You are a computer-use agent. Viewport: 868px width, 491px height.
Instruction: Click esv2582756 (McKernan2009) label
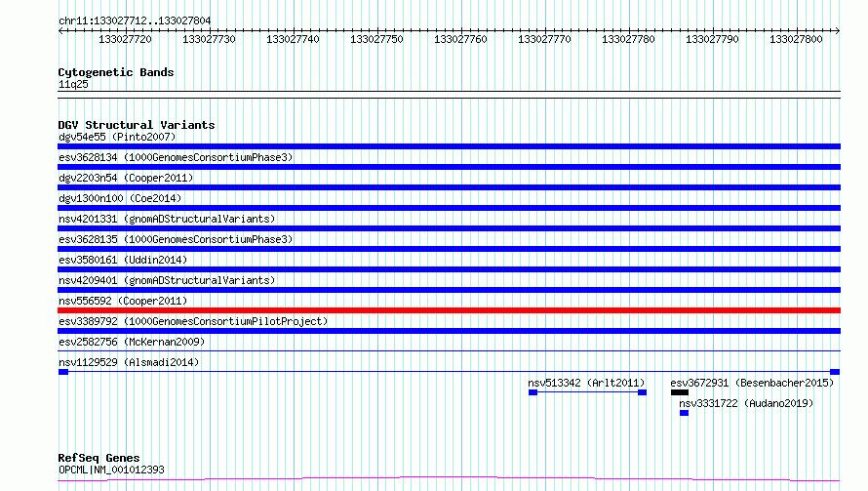132,342
